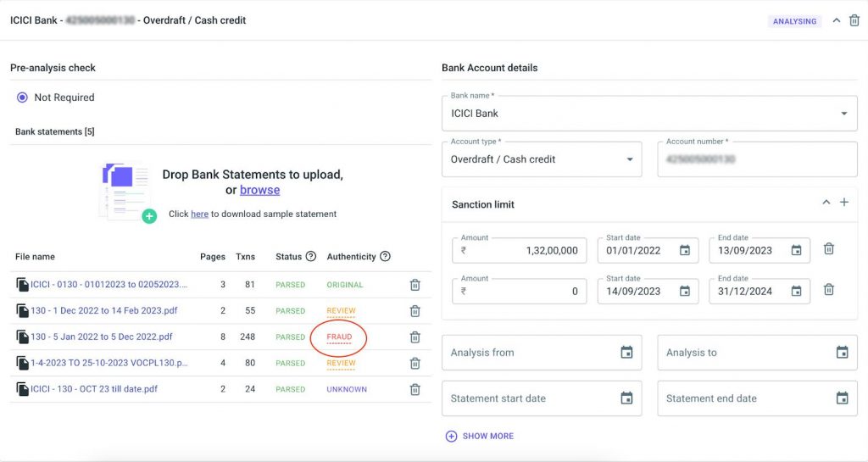Open calendar for start date 14/09/2023
Screen dimensions: 868x462
coord(685,291)
